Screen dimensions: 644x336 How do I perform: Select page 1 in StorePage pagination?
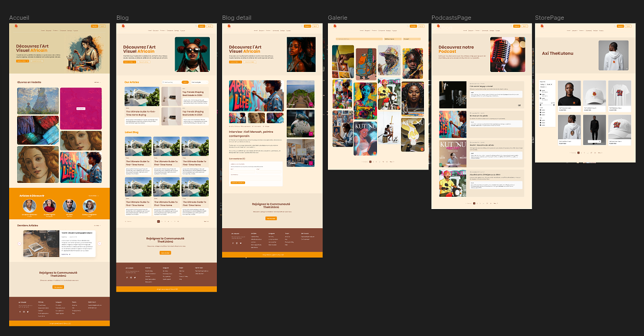coord(577,152)
